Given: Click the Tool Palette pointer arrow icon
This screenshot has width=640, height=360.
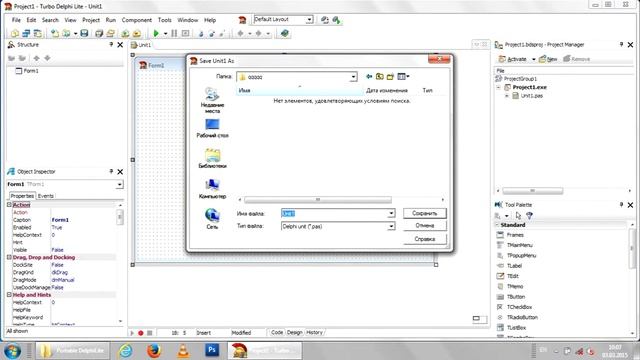Looking at the screenshot, I should [x=518, y=216].
